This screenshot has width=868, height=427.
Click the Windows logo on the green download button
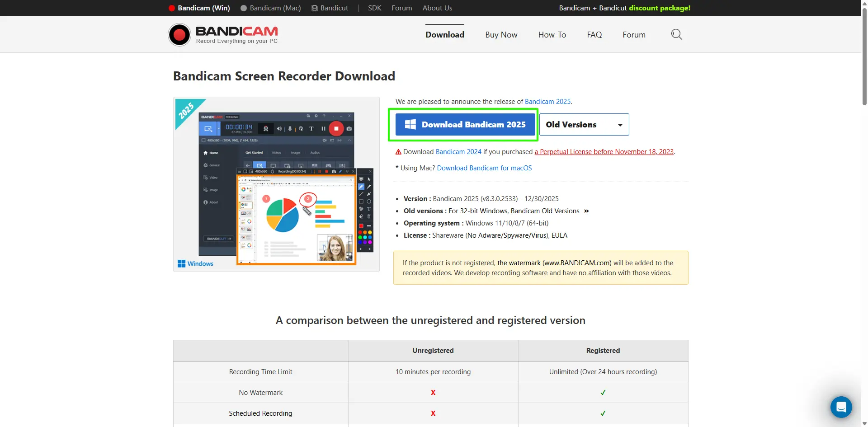(x=410, y=124)
